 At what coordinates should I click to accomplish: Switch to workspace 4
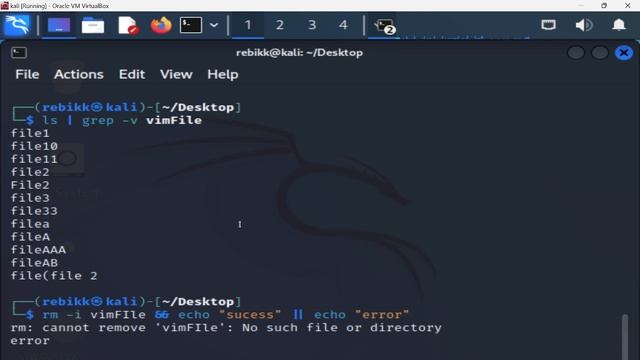(x=343, y=25)
